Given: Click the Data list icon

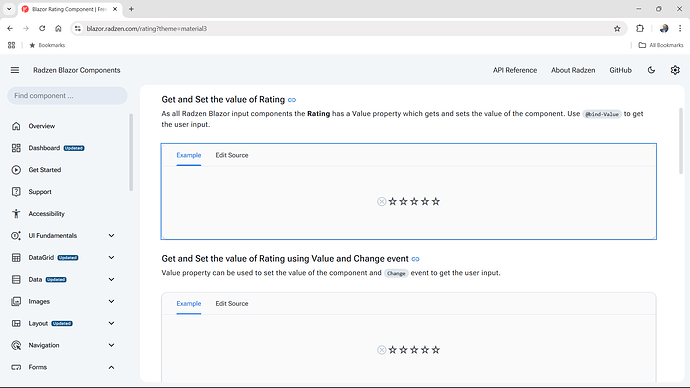Looking at the screenshot, I should [16, 279].
